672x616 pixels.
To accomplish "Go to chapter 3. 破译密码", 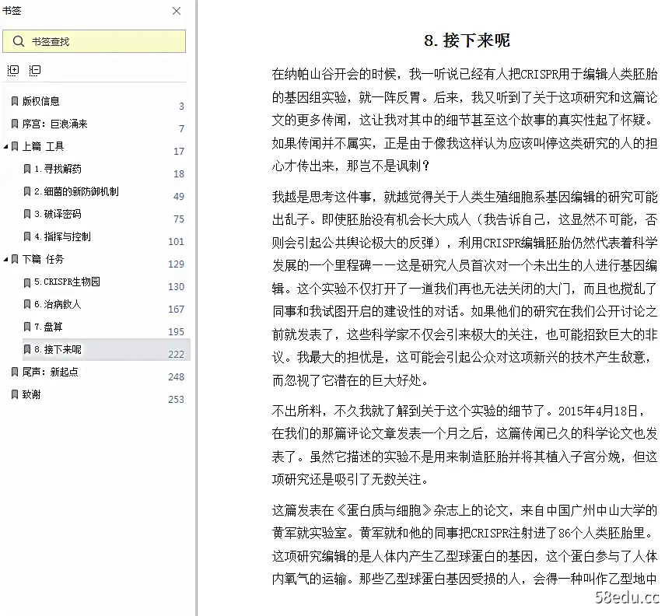I will 58,214.
